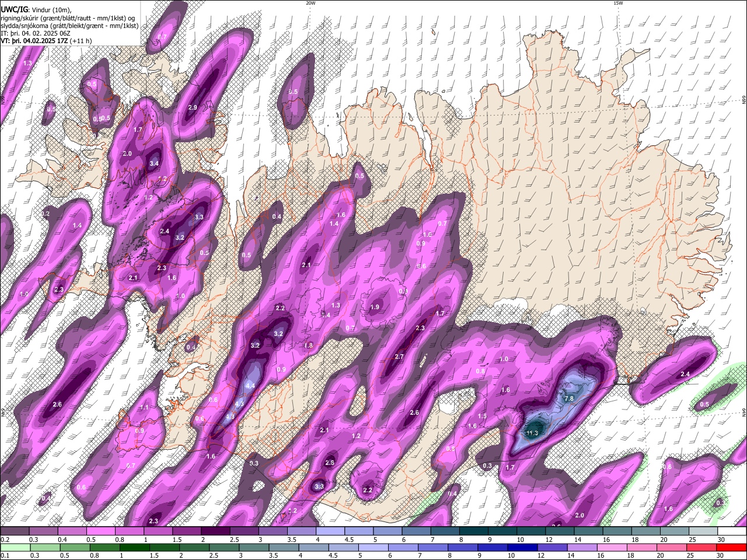Click the 11.3 precipitation maximum label
The height and width of the screenshot is (560, 747).
coord(532,433)
